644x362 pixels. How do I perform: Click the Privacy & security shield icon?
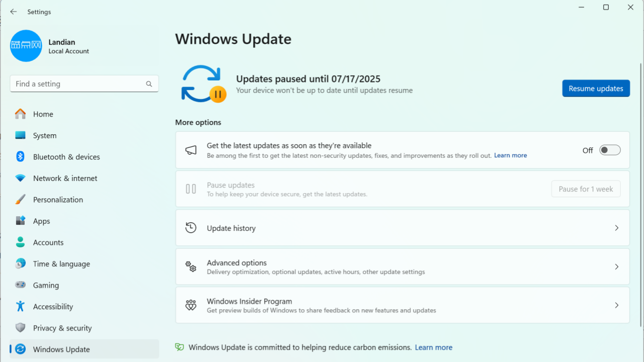(x=20, y=328)
